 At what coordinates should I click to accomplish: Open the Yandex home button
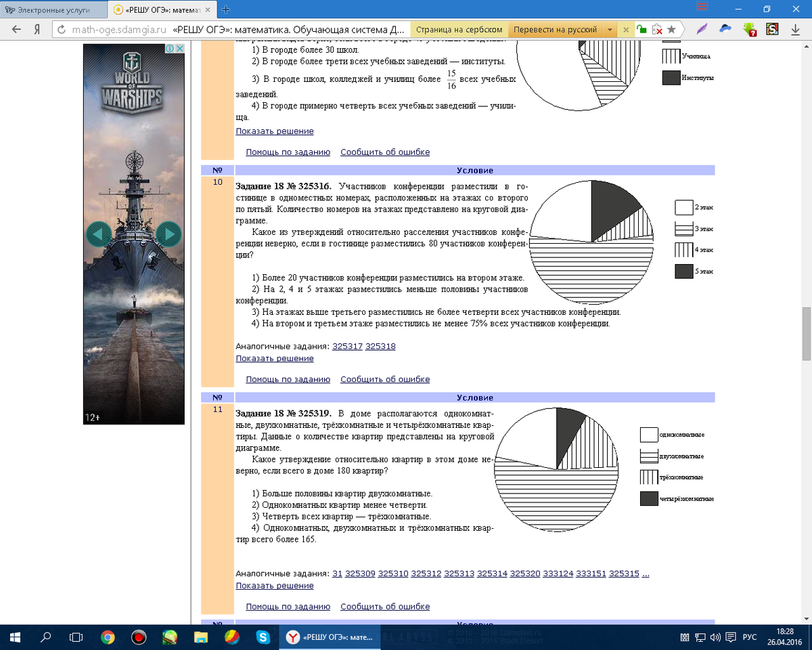(37, 30)
